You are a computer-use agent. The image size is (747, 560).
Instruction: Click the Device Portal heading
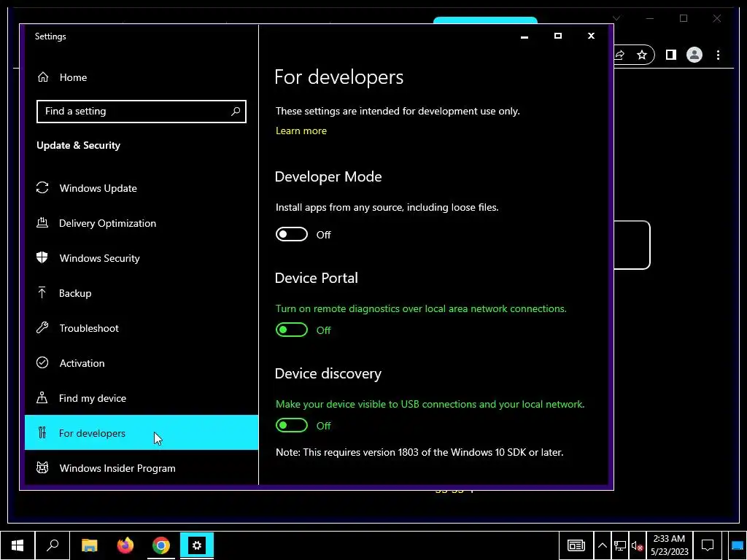pos(317,278)
